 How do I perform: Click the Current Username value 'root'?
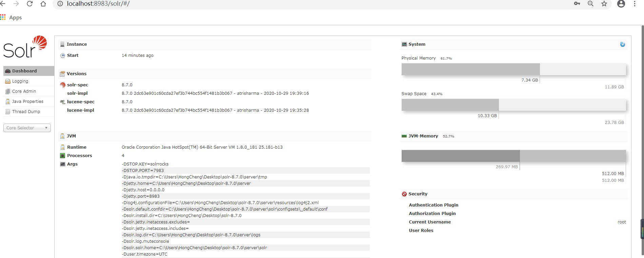click(x=622, y=222)
